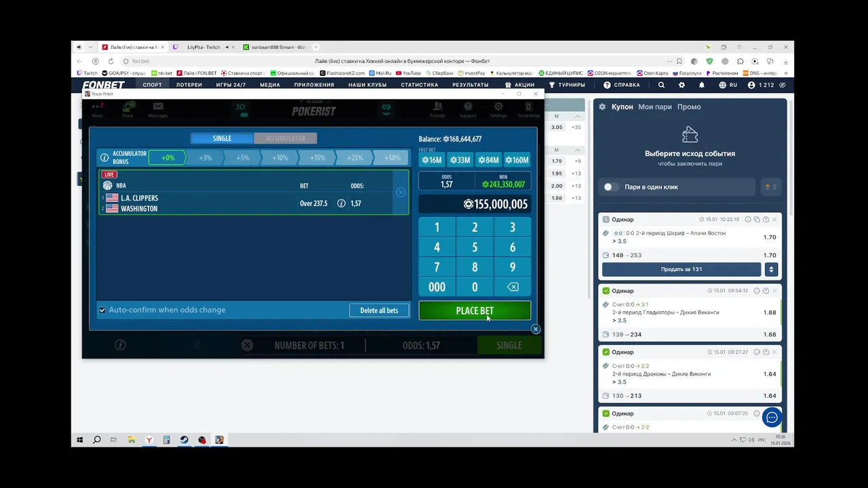Open FONBET notifications bell
This screenshot has height=488, width=868.
coord(702,85)
